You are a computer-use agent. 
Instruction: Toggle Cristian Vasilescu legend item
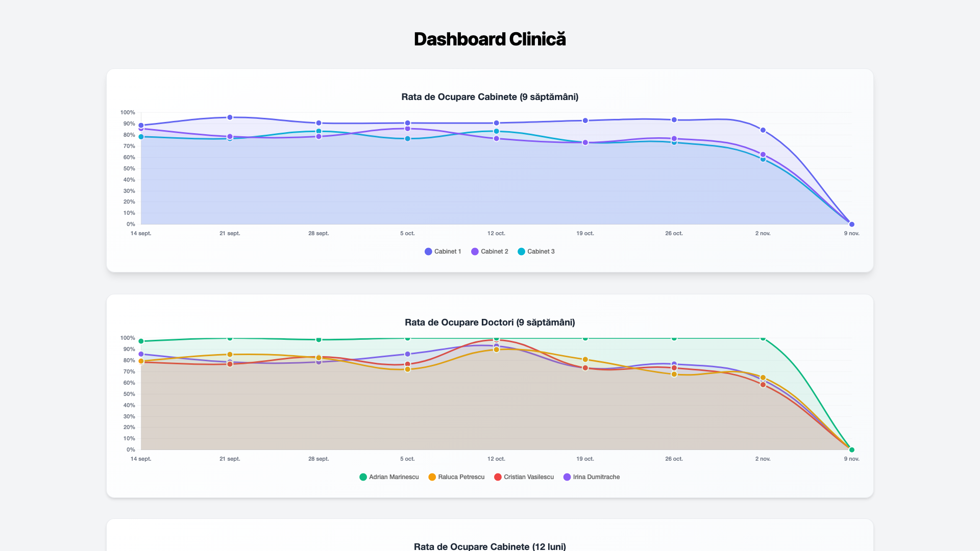pyautogui.click(x=524, y=477)
